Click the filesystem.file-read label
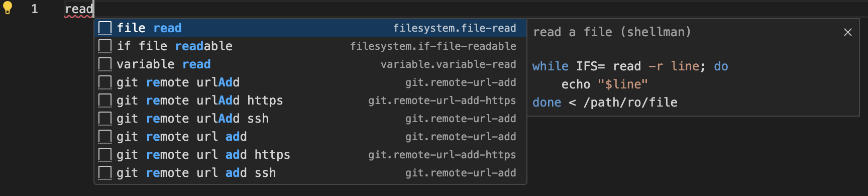 click(x=455, y=28)
